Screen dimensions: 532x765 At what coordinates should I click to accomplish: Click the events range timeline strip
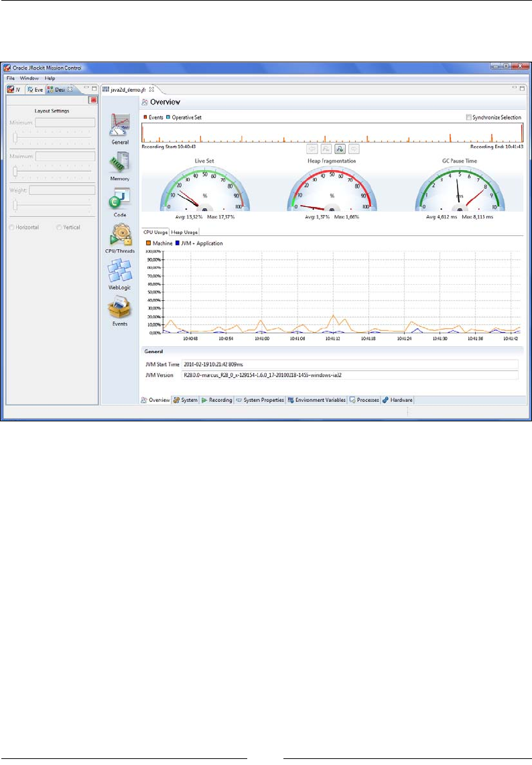(332, 133)
